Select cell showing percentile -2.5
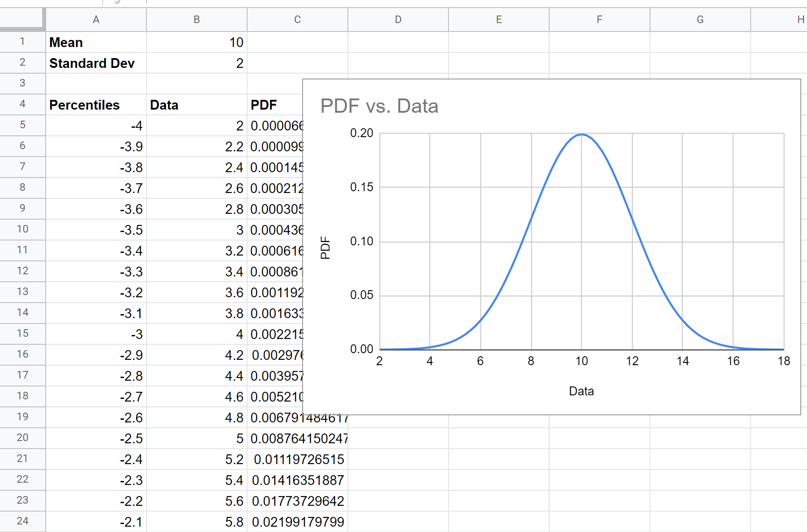807x532 pixels. 96,438
